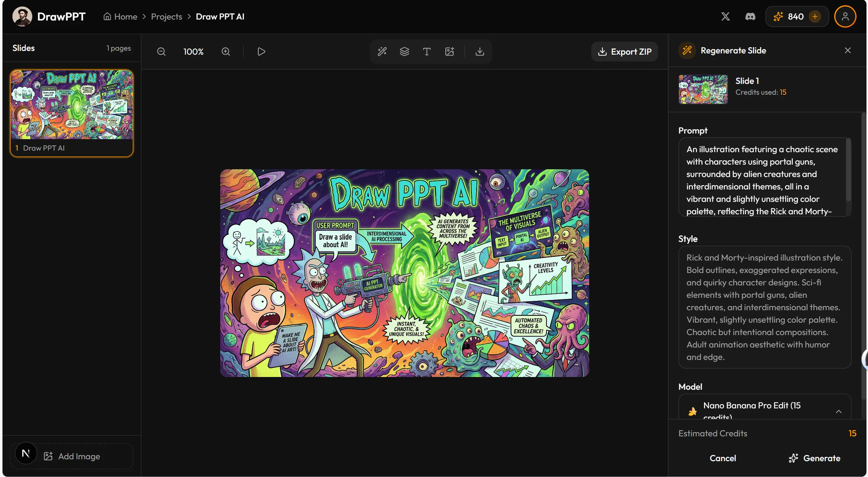Click the N avatar badge

pos(26,453)
